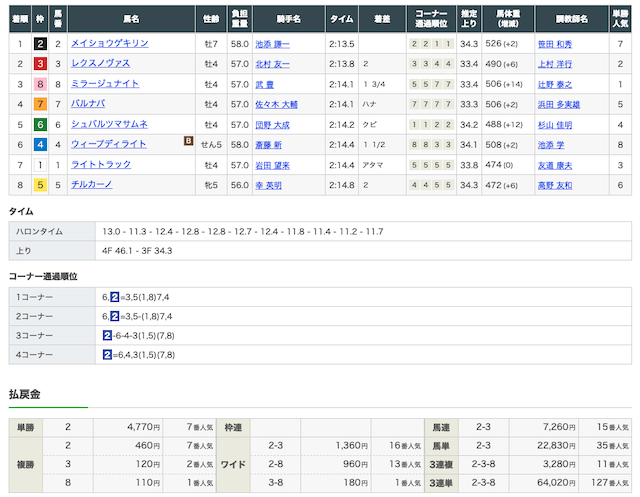Click blue 4 frame badge for ウィープディライト
Image resolution: width=640 pixels, height=497 pixels.
pos(39,144)
